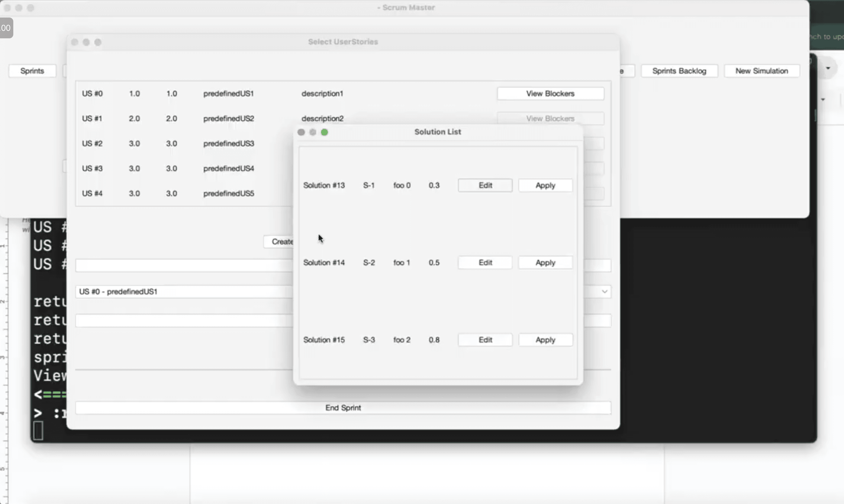Open the Sprints panel
Screen dimensions: 844x504
coord(32,71)
